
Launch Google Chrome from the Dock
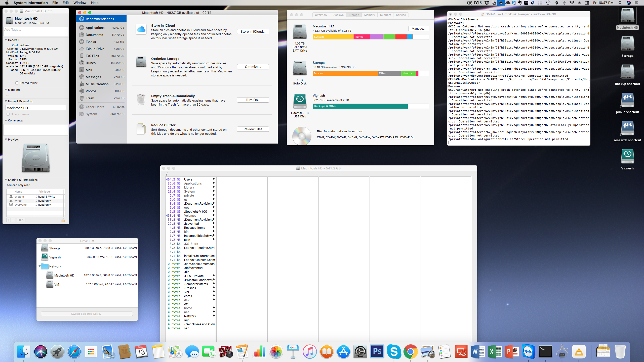411,351
